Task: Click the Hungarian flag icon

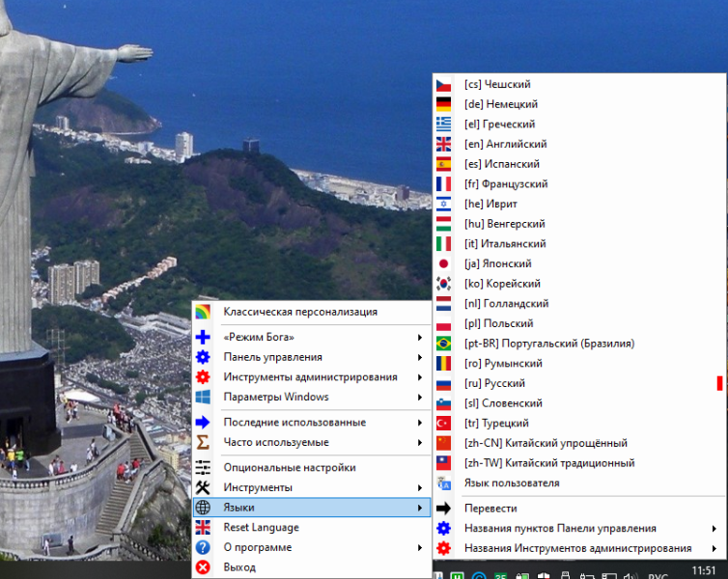Action: (x=443, y=224)
